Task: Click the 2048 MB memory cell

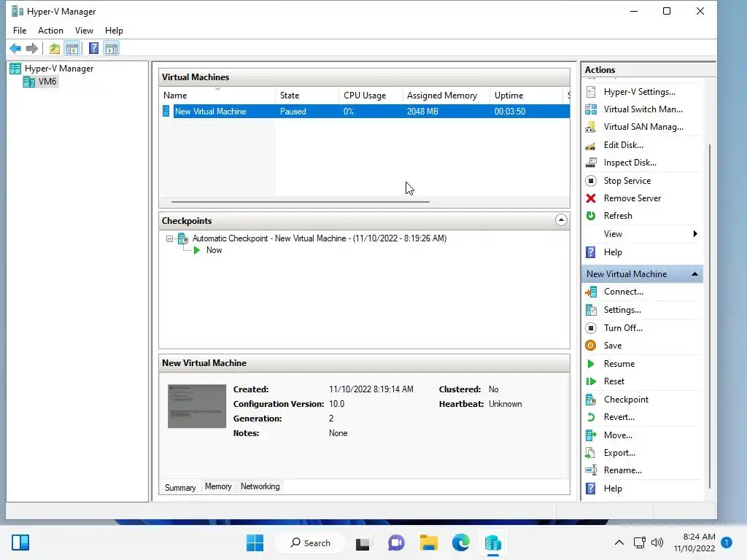Action: [x=422, y=112]
